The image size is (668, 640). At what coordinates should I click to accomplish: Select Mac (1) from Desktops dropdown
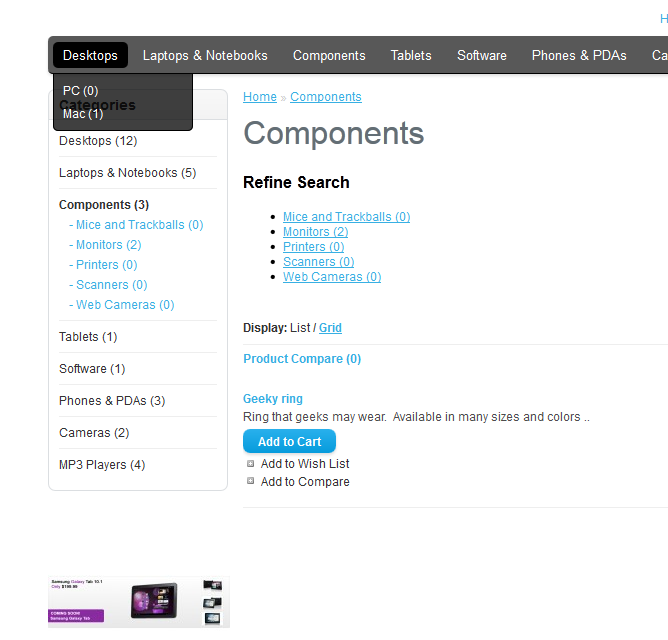(x=83, y=114)
